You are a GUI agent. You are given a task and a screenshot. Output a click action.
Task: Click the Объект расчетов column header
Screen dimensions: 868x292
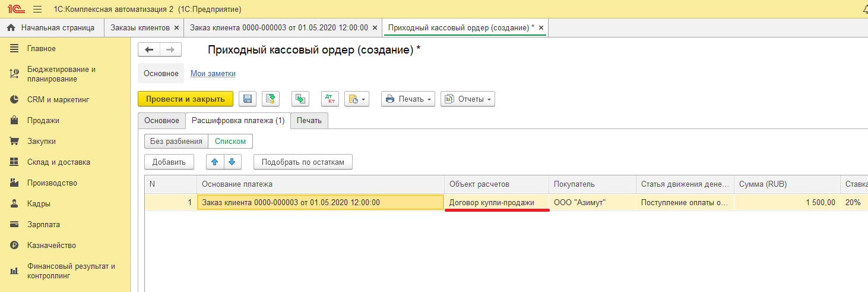click(x=496, y=184)
